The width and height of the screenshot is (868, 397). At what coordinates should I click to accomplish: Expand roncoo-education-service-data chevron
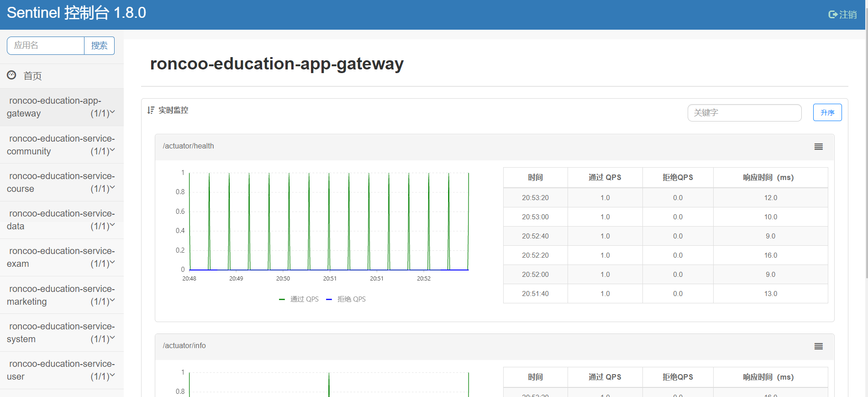(112, 225)
